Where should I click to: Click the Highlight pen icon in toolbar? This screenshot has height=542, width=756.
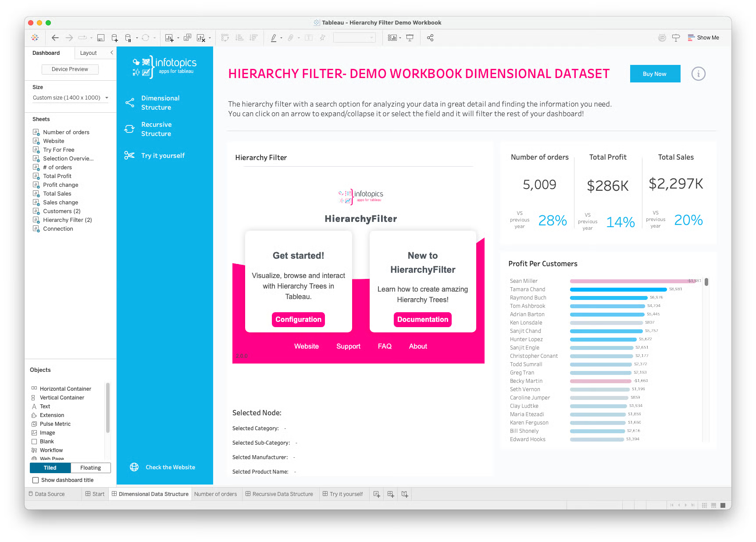pyautogui.click(x=274, y=38)
